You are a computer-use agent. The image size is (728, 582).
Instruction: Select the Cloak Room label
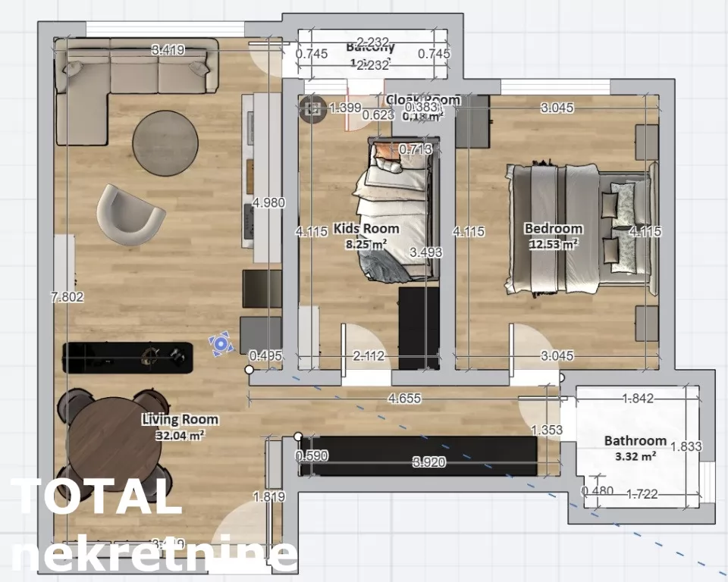pos(423,100)
